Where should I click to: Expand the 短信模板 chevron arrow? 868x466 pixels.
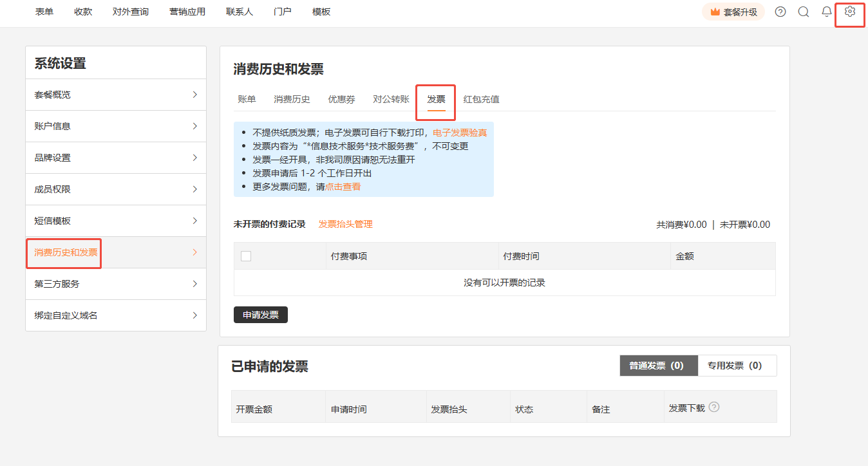194,221
